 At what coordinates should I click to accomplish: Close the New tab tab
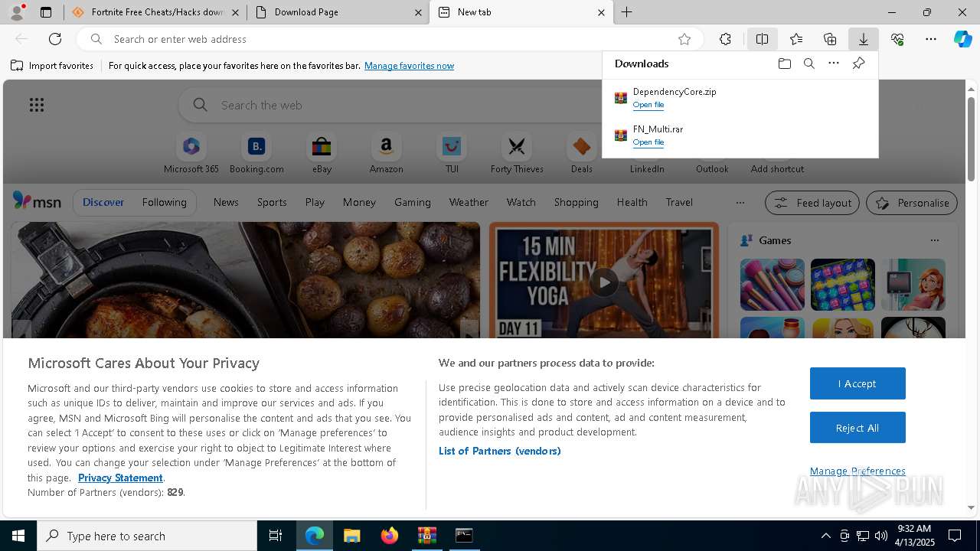[601, 12]
